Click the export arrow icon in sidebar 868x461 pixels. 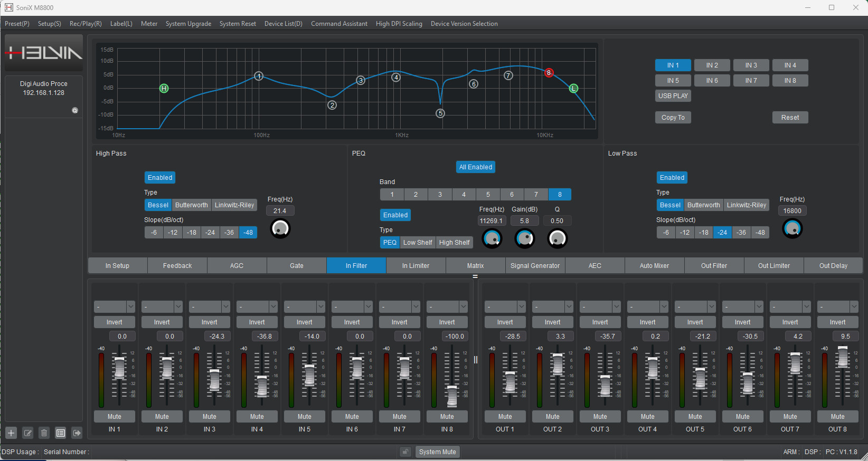click(x=77, y=433)
